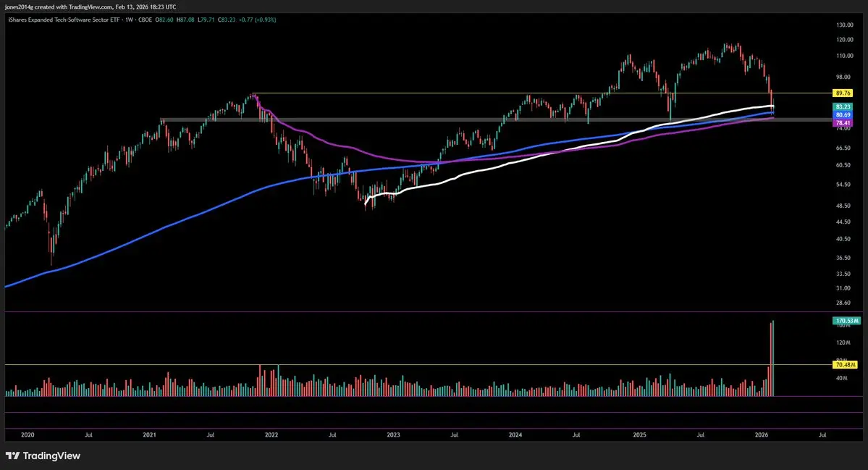This screenshot has width=868, height=470.
Task: Click the 40.50 price axis label
Action: coord(843,238)
